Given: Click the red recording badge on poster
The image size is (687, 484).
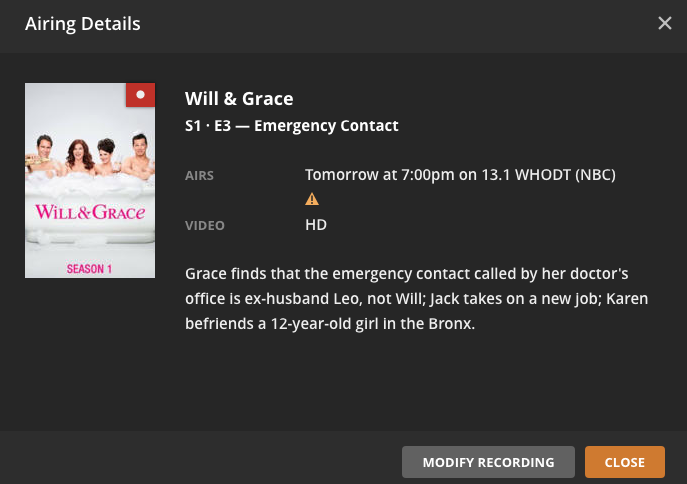Looking at the screenshot, I should [140, 95].
